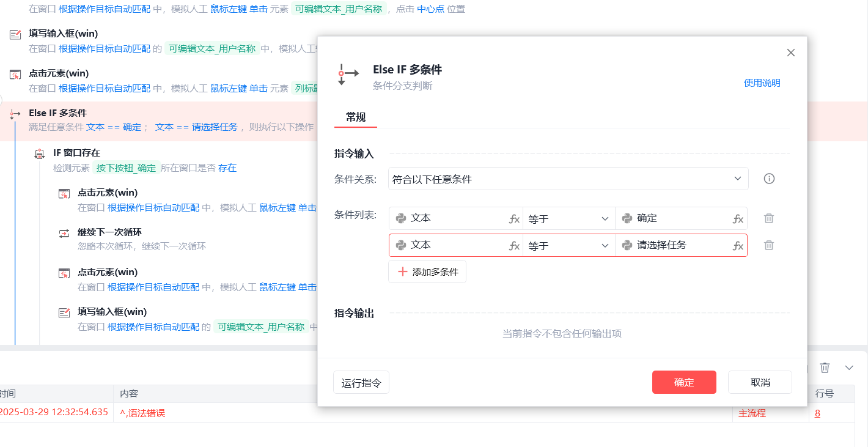Clear the log with the trash icon
This screenshot has width=868, height=447.
825,368
